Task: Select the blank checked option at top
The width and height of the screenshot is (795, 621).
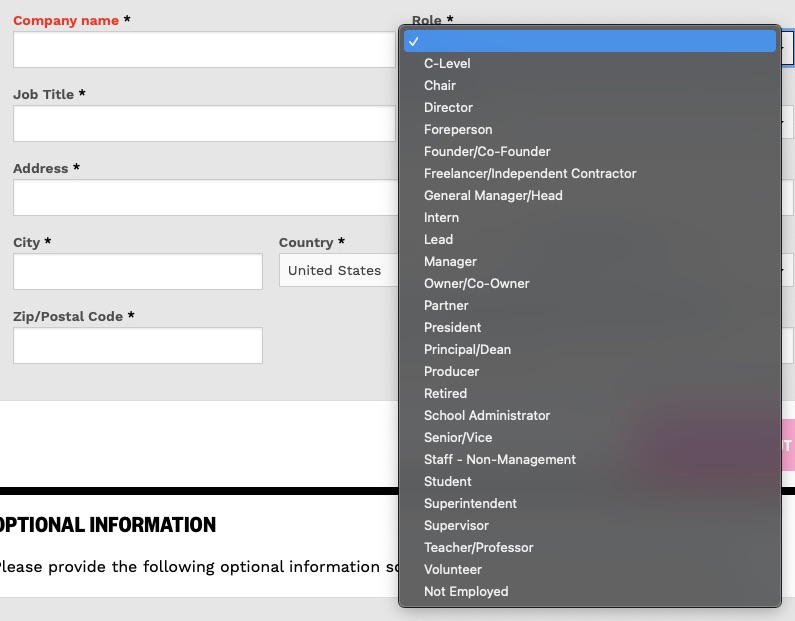Action: point(590,41)
